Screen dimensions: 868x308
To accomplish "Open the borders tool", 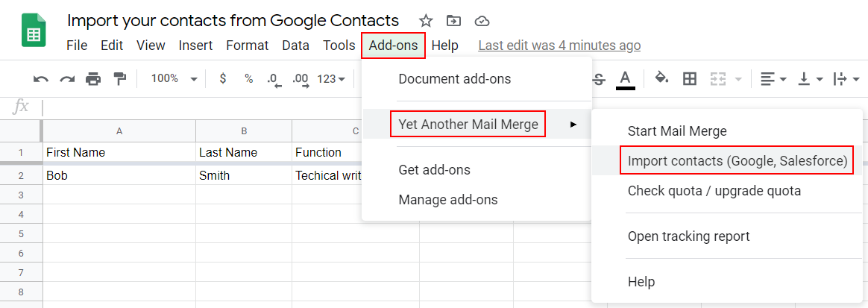I will tap(690, 78).
